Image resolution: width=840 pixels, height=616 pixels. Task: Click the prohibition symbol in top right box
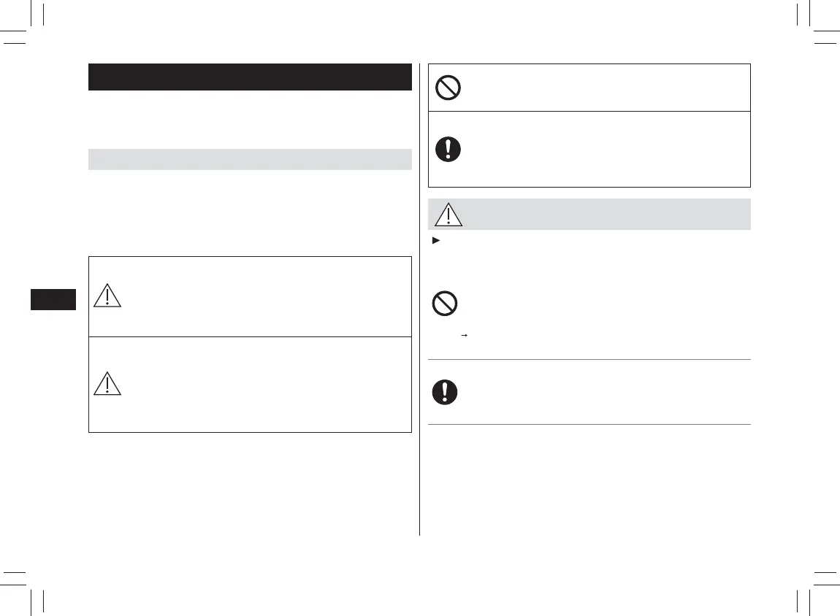pos(447,88)
